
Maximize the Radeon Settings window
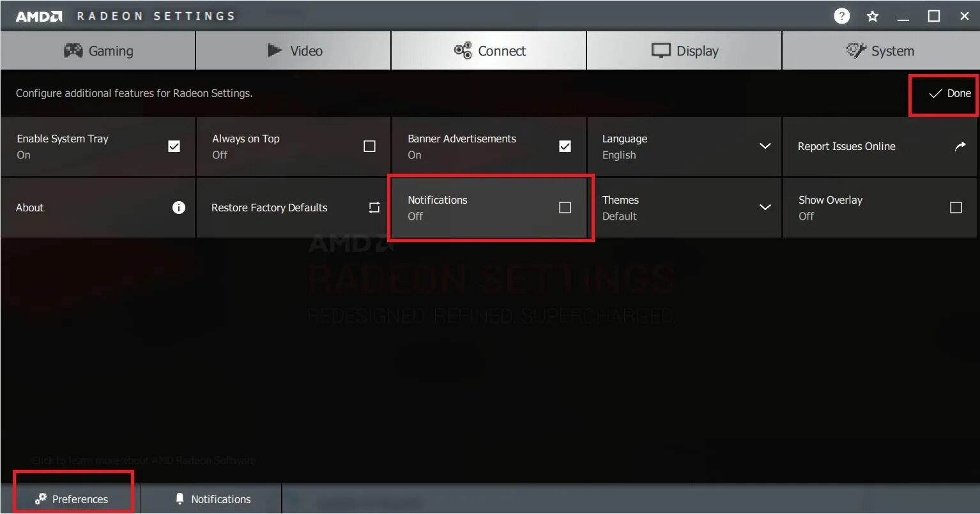[934, 16]
